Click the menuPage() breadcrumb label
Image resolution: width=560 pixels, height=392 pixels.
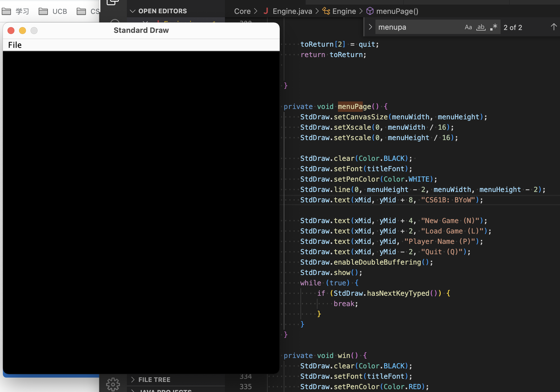(x=397, y=11)
